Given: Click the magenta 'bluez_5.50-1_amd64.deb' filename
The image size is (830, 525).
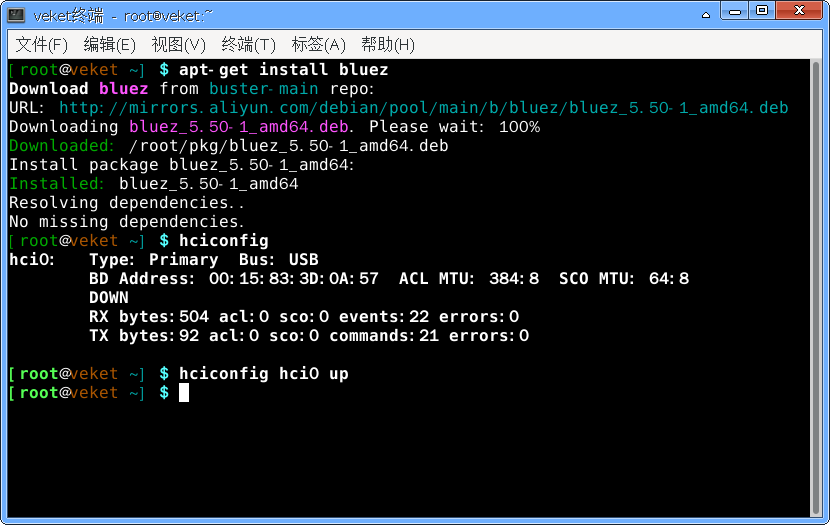Looking at the screenshot, I should 239,126.
